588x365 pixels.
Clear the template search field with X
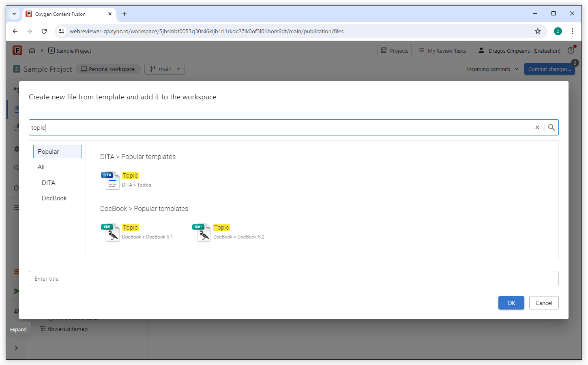pyautogui.click(x=537, y=127)
